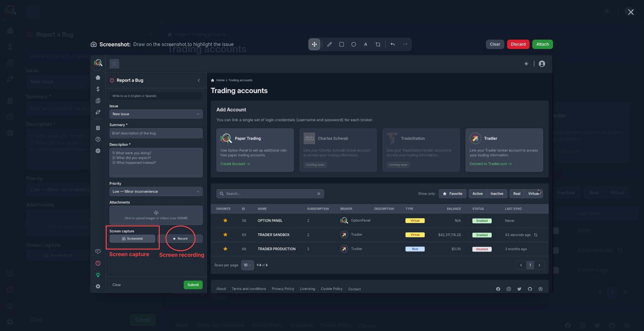Image resolution: width=644 pixels, height=331 pixels.
Task: Follow the Connect to Tradier.com link in captured screenshot
Action: pyautogui.click(x=491, y=164)
